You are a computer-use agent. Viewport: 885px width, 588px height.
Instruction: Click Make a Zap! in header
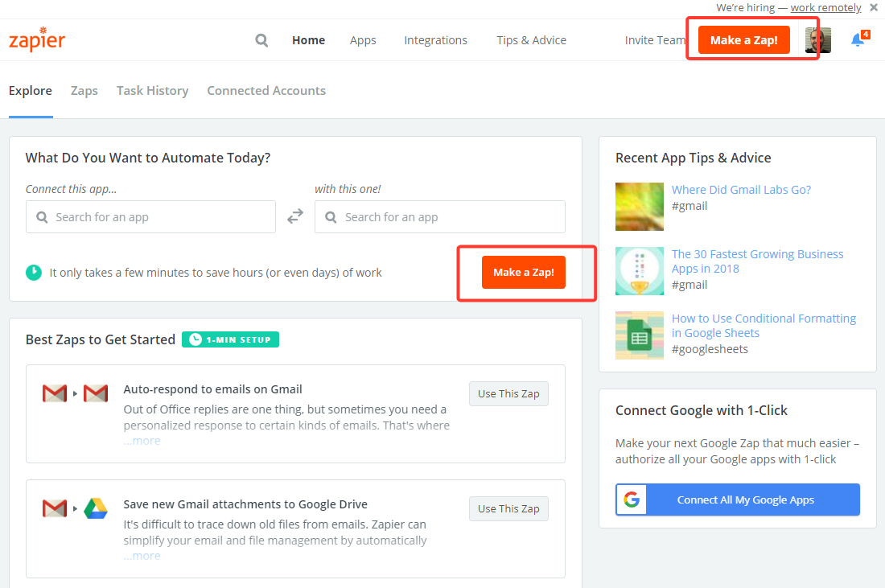pos(744,40)
